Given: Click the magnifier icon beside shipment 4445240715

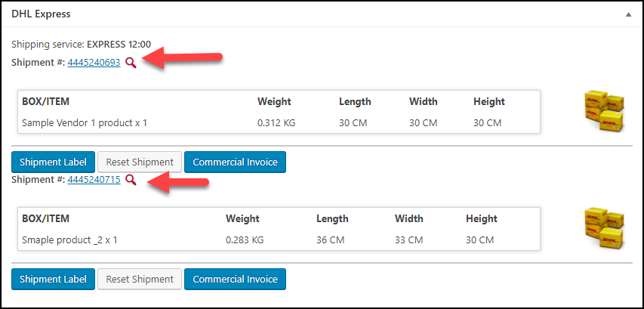Looking at the screenshot, I should pos(131,180).
